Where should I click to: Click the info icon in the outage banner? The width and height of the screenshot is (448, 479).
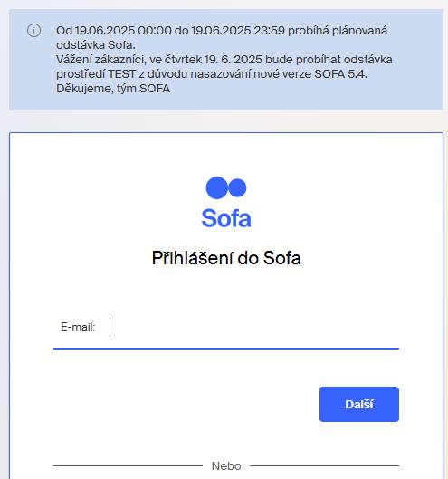pos(33,31)
